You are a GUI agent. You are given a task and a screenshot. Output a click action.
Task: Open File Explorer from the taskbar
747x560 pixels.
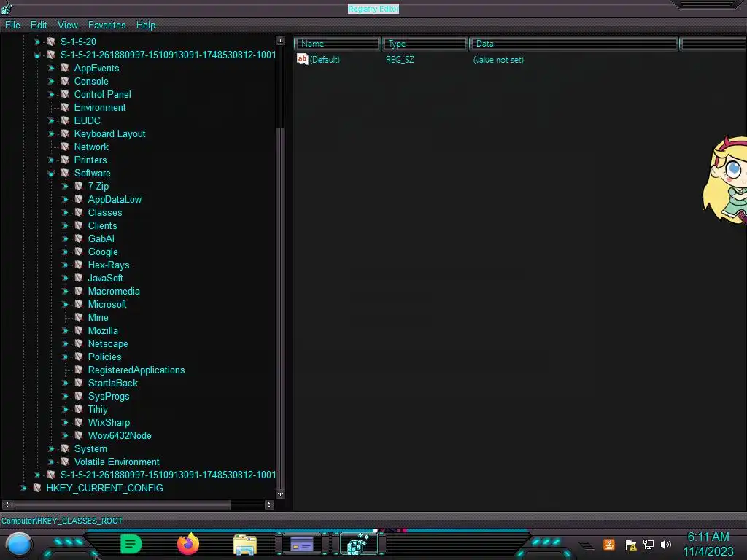coord(245,545)
